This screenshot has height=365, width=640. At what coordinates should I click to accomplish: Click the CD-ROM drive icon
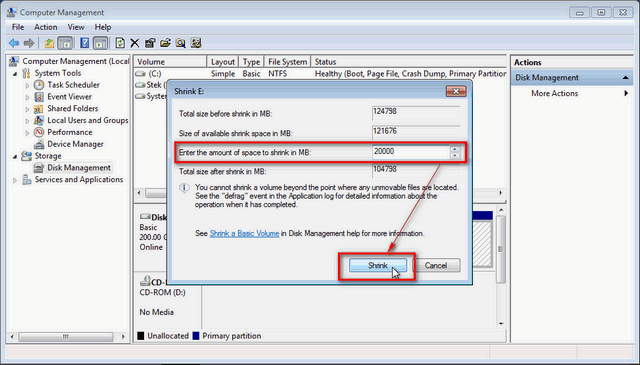tap(145, 281)
